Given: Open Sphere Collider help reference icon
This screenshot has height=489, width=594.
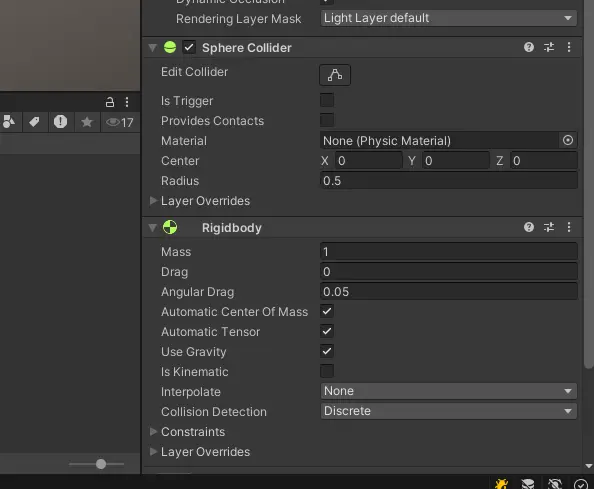Looking at the screenshot, I should pos(529,47).
